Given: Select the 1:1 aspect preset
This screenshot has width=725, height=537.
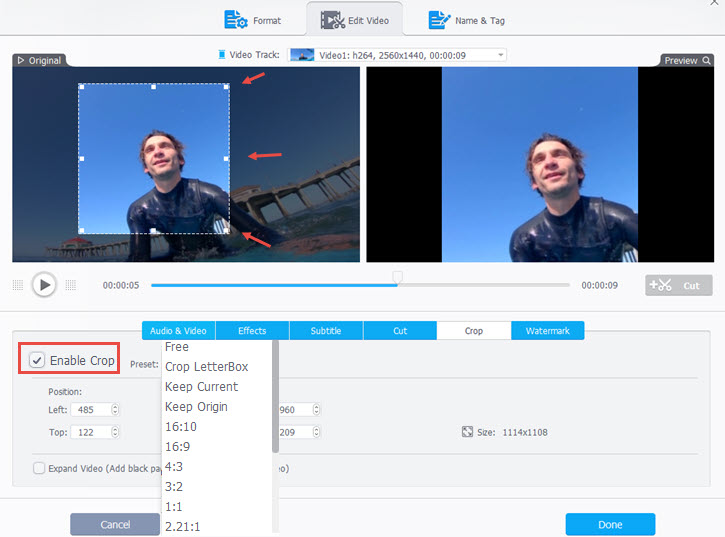Looking at the screenshot, I should (x=217, y=506).
